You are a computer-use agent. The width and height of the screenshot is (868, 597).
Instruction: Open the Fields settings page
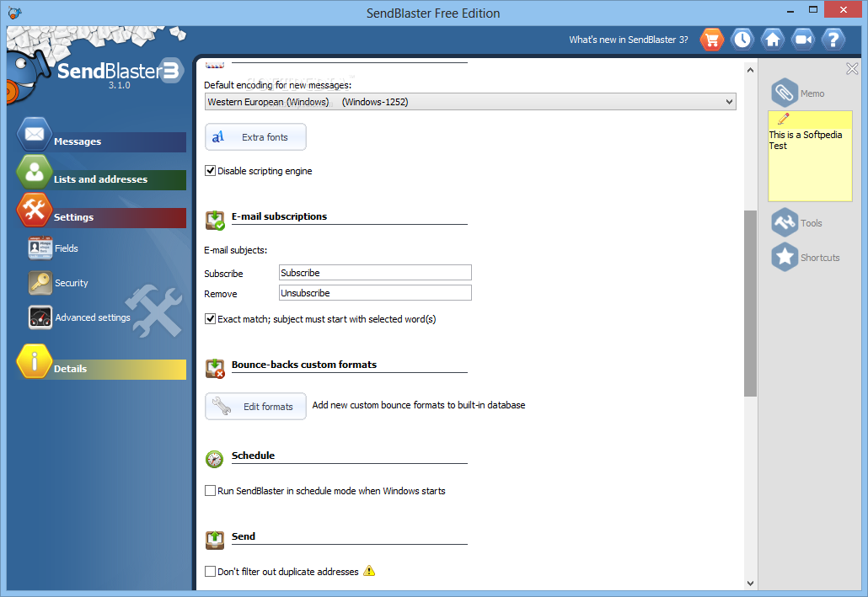[x=67, y=248]
